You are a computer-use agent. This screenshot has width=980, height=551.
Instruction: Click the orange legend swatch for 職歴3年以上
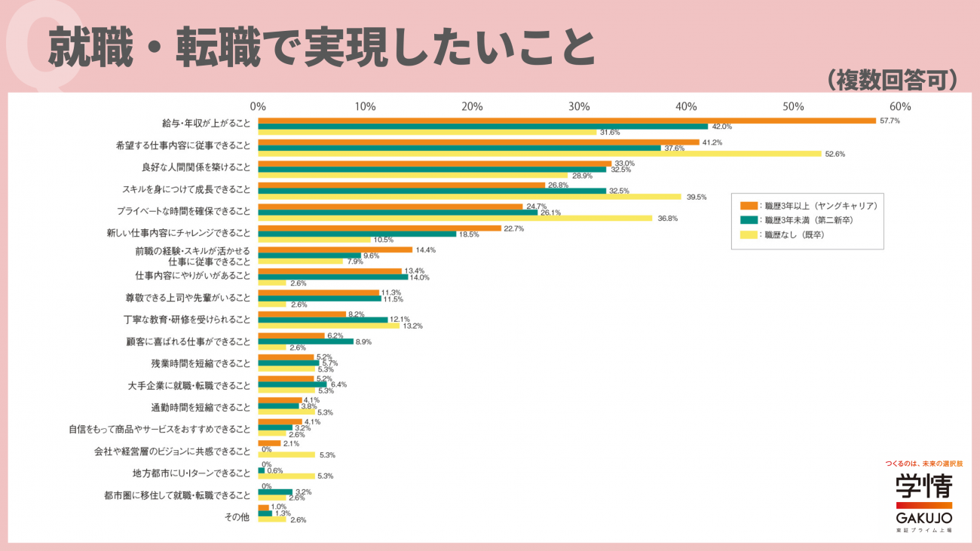pos(749,206)
